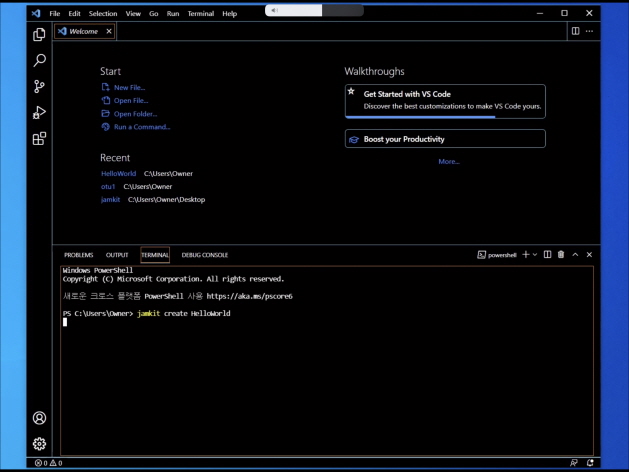Click the Start heading text

tap(110, 71)
